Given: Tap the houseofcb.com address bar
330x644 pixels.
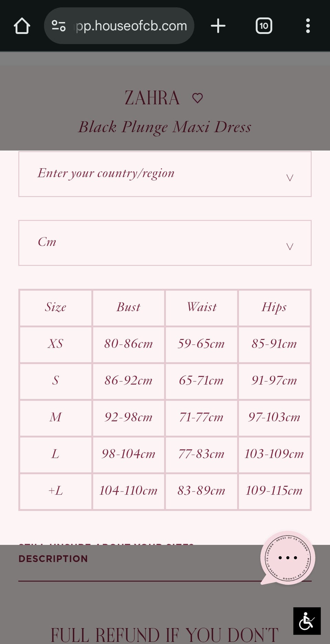Looking at the screenshot, I should (x=131, y=26).
